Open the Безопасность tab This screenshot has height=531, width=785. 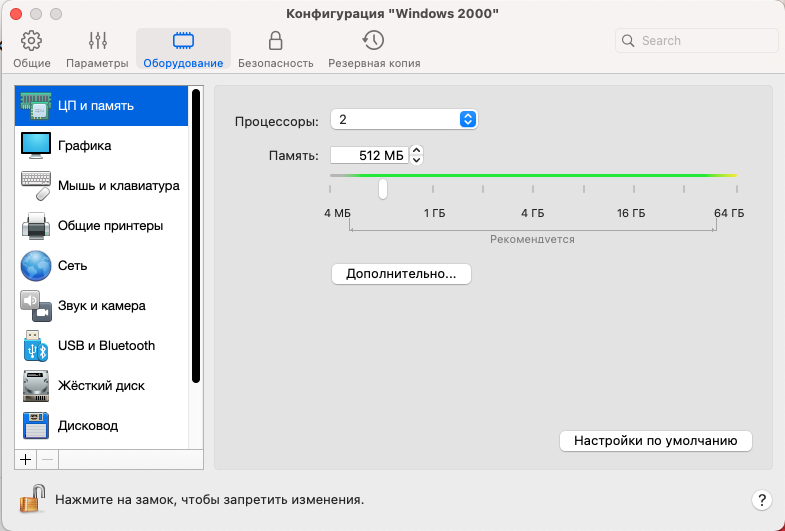(x=275, y=49)
